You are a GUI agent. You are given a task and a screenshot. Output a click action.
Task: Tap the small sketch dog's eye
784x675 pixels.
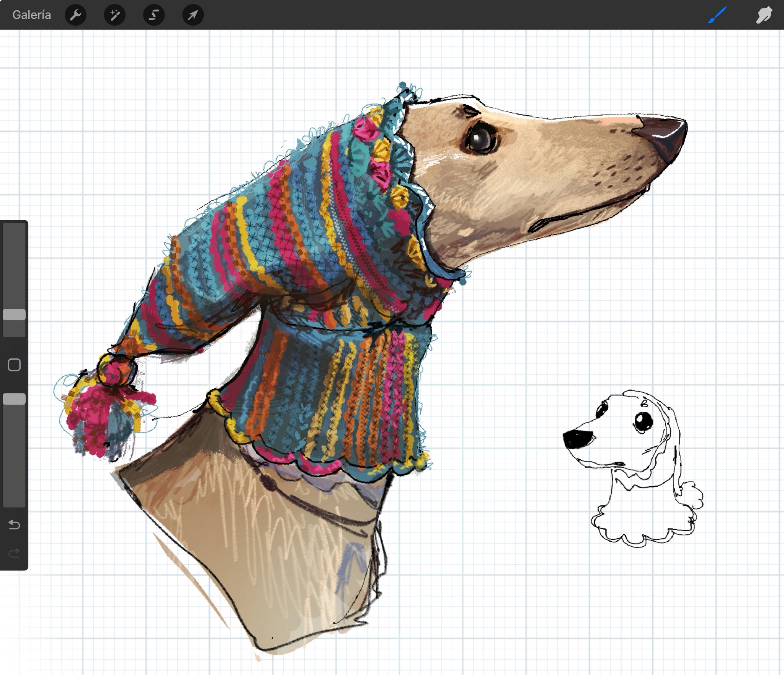[643, 421]
